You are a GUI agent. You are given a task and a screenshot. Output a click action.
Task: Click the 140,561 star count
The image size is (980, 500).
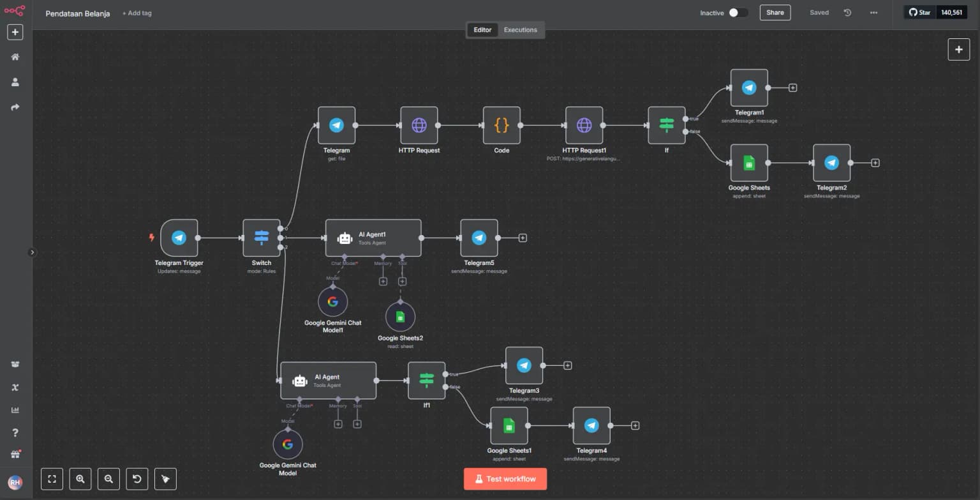(951, 12)
